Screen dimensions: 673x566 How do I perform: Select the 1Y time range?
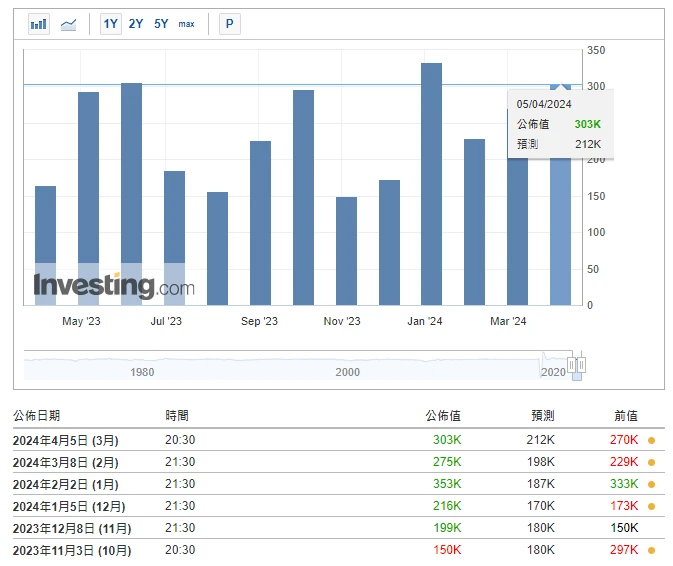click(111, 24)
